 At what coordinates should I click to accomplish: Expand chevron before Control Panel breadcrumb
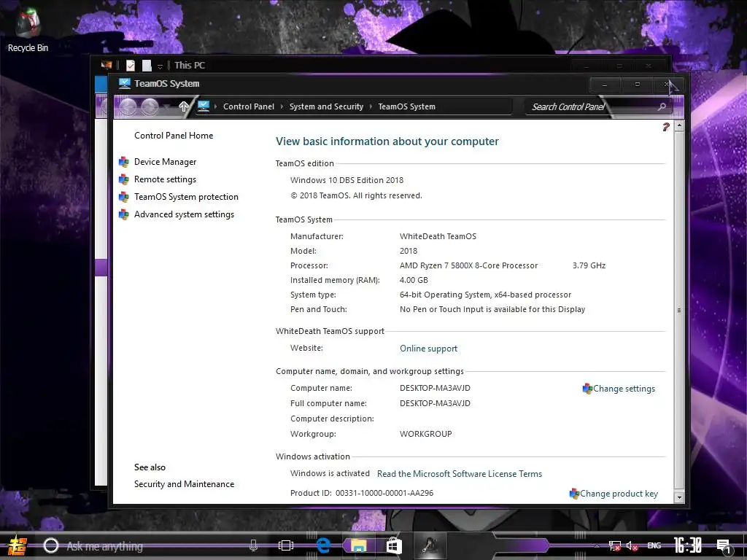click(216, 106)
